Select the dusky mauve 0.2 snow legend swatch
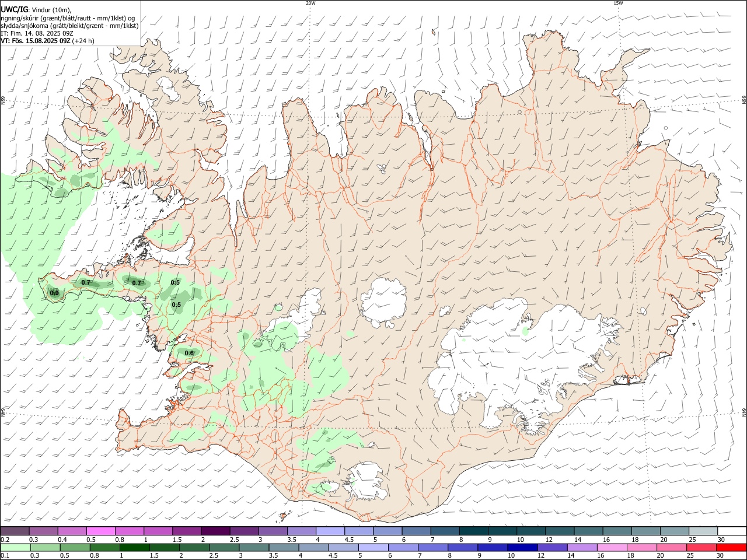This screenshot has height=560, width=747. (x=15, y=531)
